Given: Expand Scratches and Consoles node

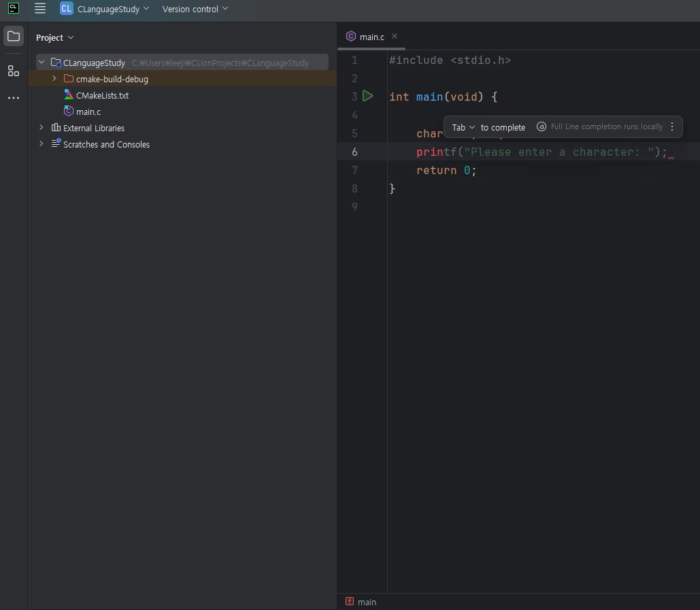Looking at the screenshot, I should [41, 144].
